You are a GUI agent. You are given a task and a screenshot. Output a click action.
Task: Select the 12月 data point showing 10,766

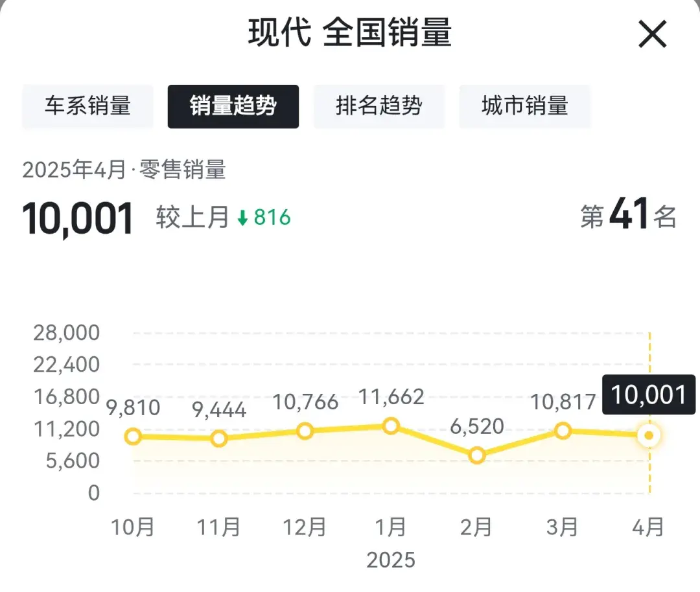(305, 431)
